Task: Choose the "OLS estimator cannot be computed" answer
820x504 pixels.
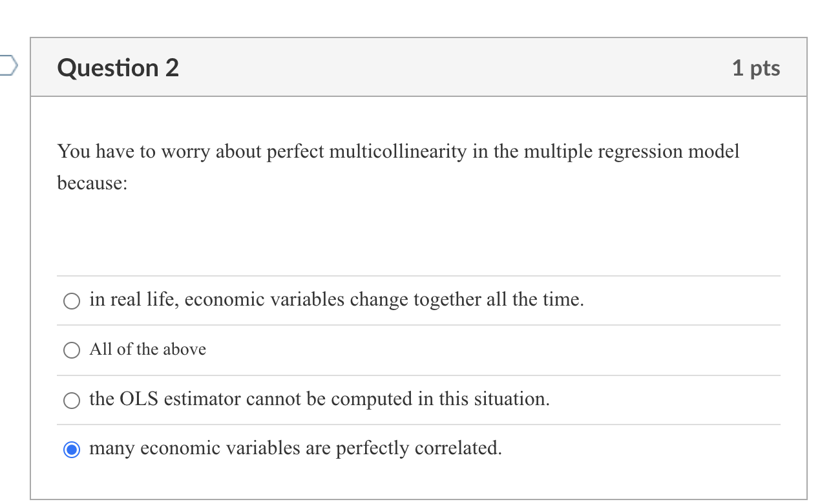Action: (71, 399)
